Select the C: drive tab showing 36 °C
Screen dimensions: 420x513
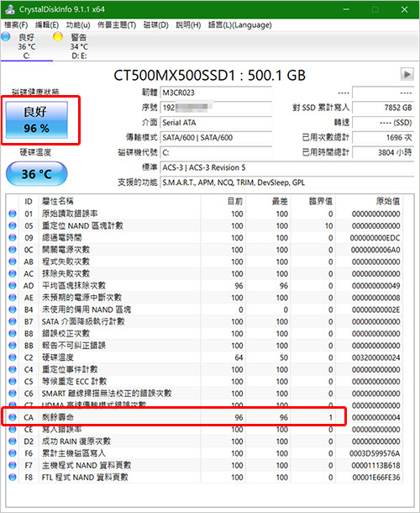[27, 46]
